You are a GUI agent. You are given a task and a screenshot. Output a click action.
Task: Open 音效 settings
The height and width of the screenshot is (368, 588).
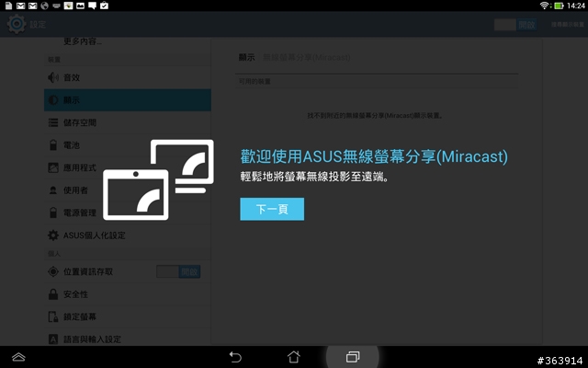pos(128,77)
